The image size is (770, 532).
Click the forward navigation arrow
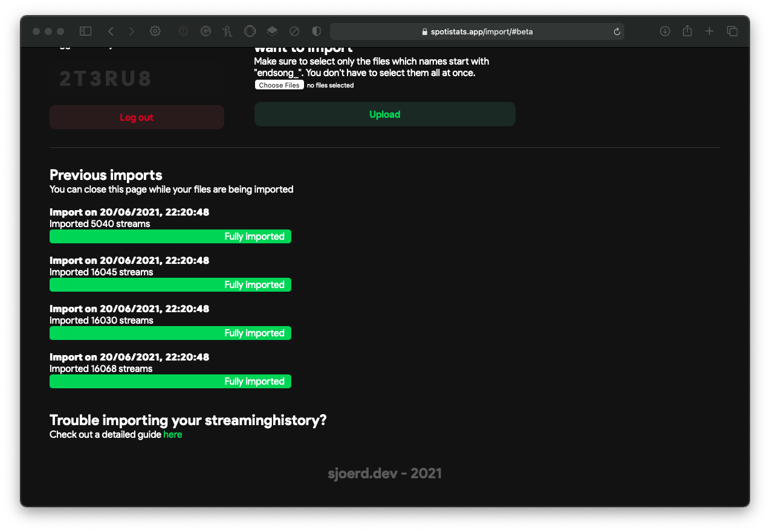tap(132, 31)
